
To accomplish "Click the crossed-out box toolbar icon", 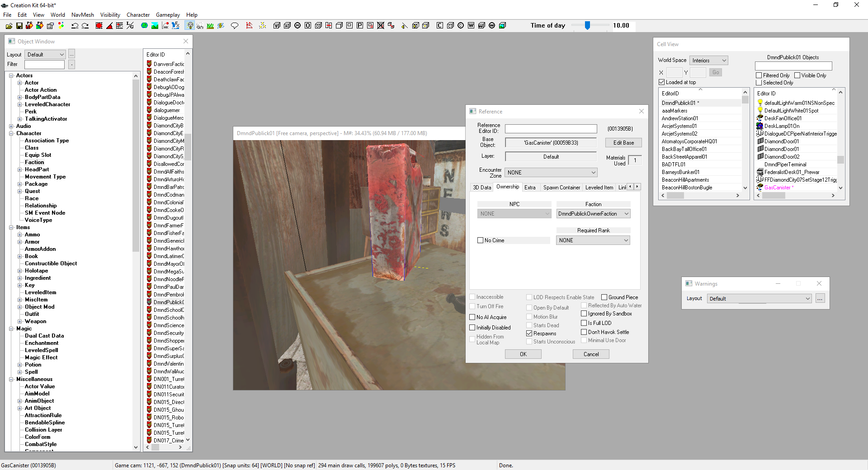I will (x=381, y=26).
